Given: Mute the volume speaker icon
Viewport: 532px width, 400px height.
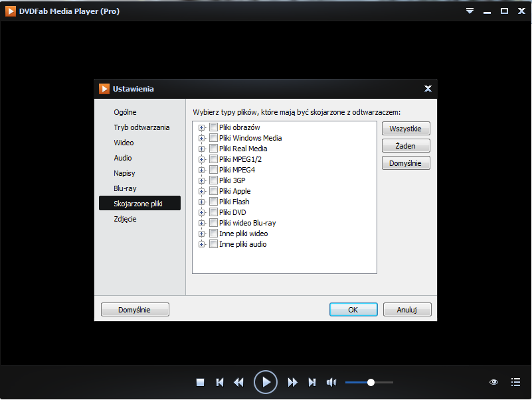Looking at the screenshot, I should pos(331,382).
